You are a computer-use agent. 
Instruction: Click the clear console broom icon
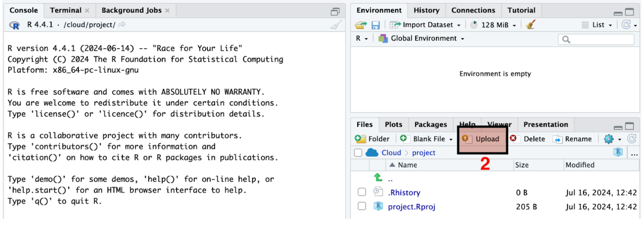(336, 25)
